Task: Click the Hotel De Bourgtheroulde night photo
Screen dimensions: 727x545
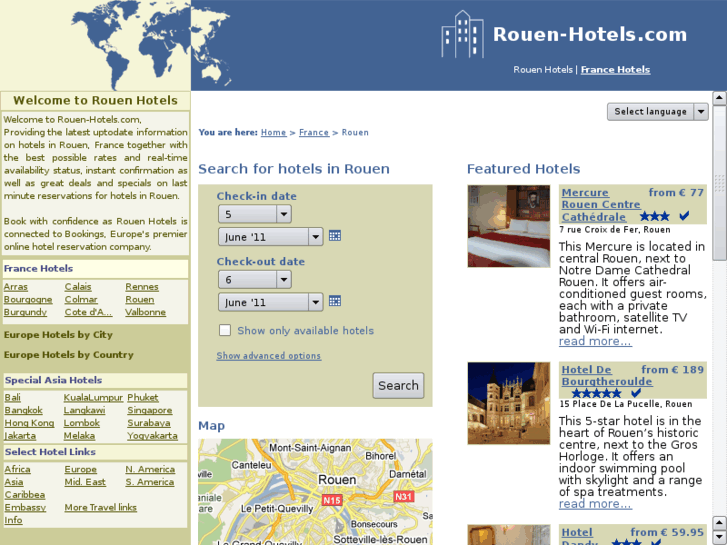Action: pos(509,404)
